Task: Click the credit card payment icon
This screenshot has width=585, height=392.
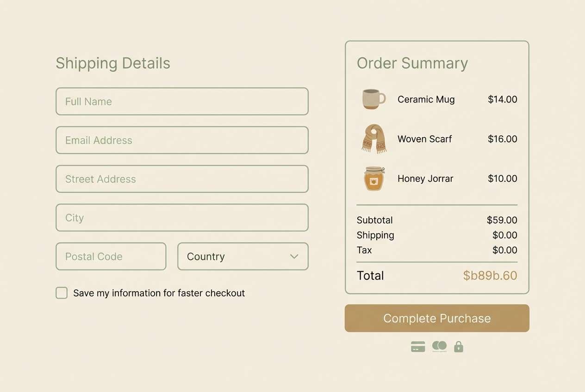Action: 418,346
